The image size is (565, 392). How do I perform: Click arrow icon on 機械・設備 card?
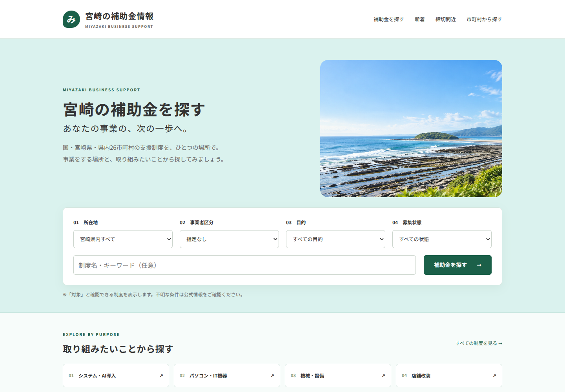click(383, 376)
